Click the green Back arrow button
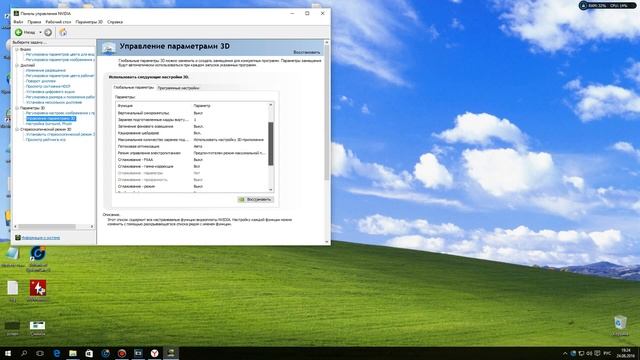Image resolution: width=640 pixels, height=360 pixels. [x=18, y=32]
